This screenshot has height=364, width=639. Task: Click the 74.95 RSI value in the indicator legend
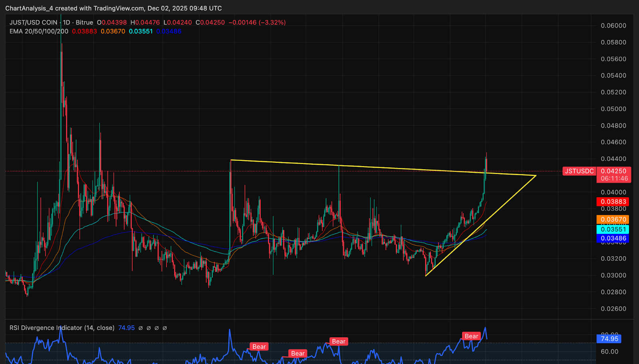[x=127, y=328]
